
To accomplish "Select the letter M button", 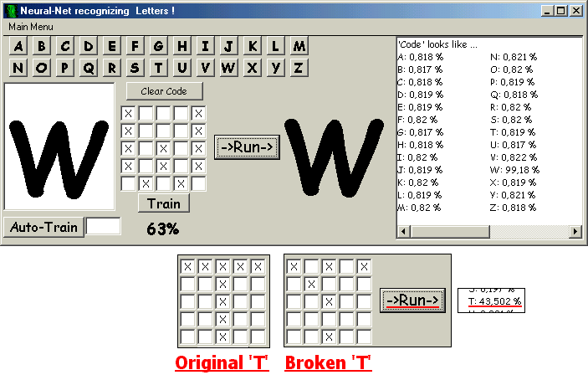I will pyautogui.click(x=299, y=46).
